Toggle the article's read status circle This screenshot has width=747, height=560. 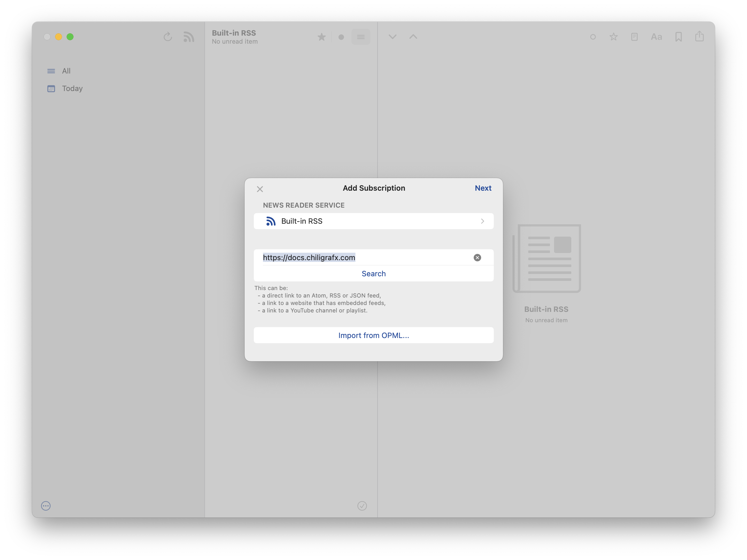tap(593, 37)
